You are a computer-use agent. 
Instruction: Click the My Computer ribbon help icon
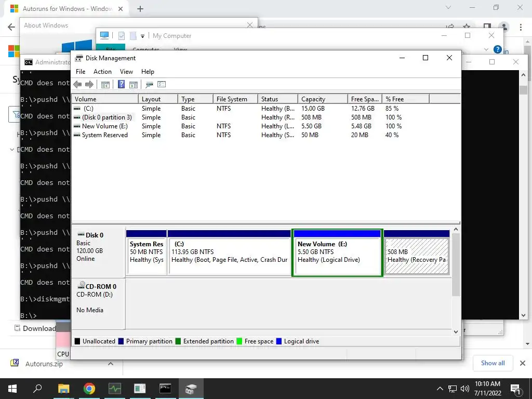click(x=497, y=49)
